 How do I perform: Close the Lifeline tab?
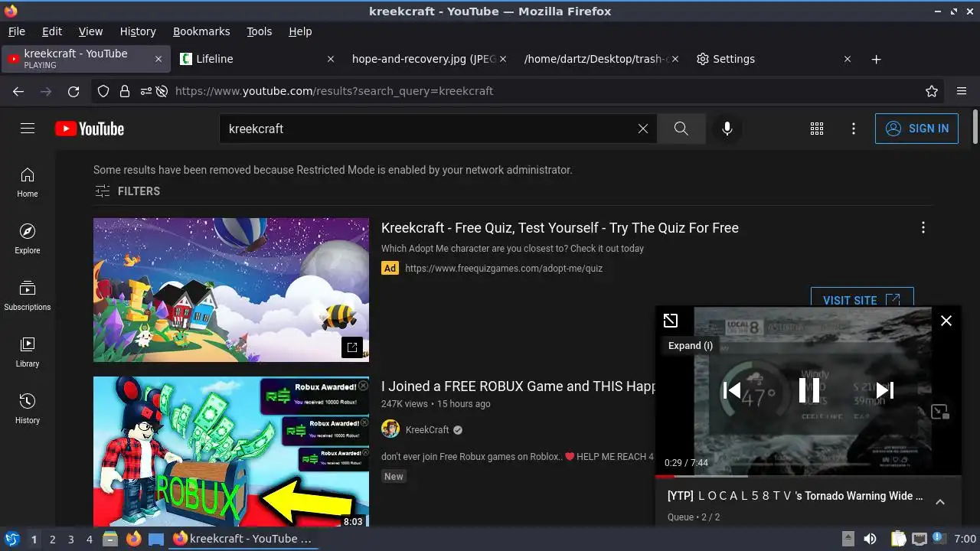point(331,59)
